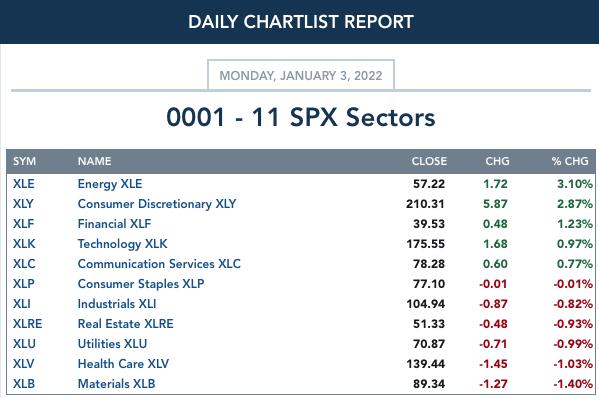The width and height of the screenshot is (599, 398).
Task: Select the Consumer Staples XLP link
Action: (141, 284)
